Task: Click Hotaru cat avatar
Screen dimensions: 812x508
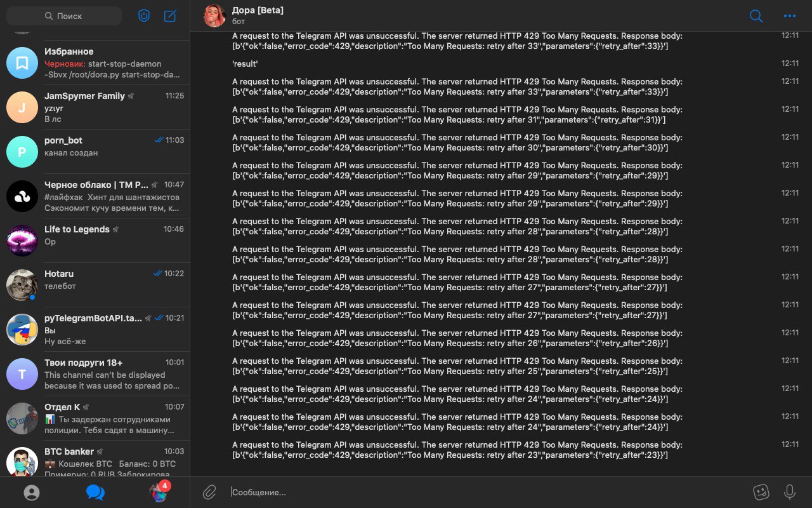Action: pos(22,285)
